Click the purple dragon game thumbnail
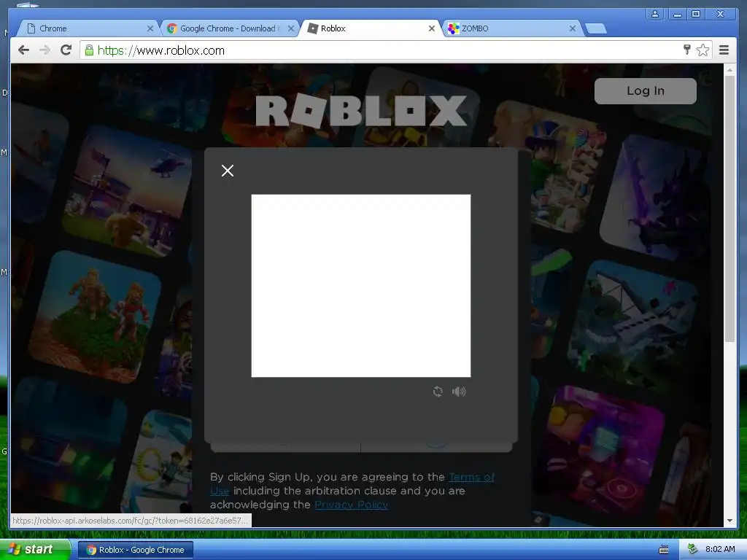 click(656, 198)
